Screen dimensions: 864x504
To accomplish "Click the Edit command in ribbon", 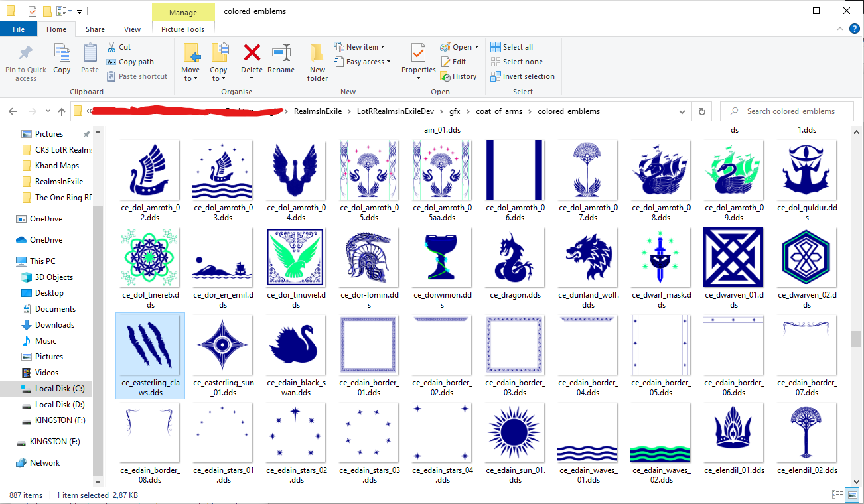I will [x=453, y=62].
